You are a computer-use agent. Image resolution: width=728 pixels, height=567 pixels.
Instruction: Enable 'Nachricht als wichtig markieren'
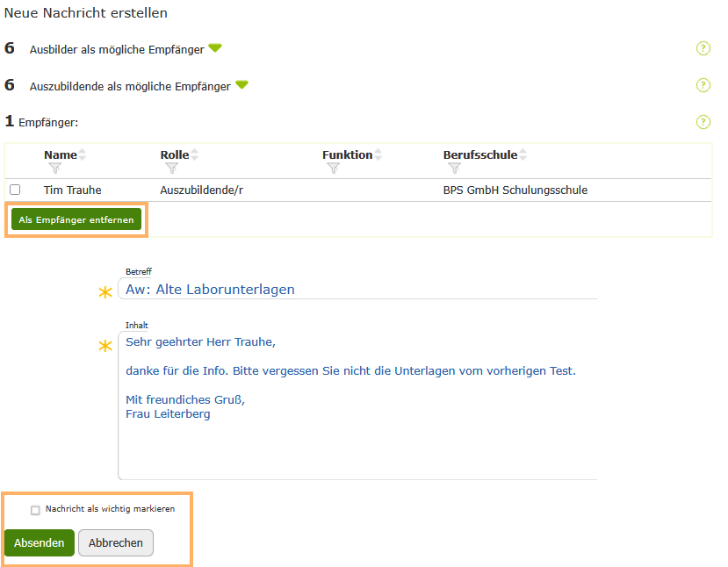[35, 509]
